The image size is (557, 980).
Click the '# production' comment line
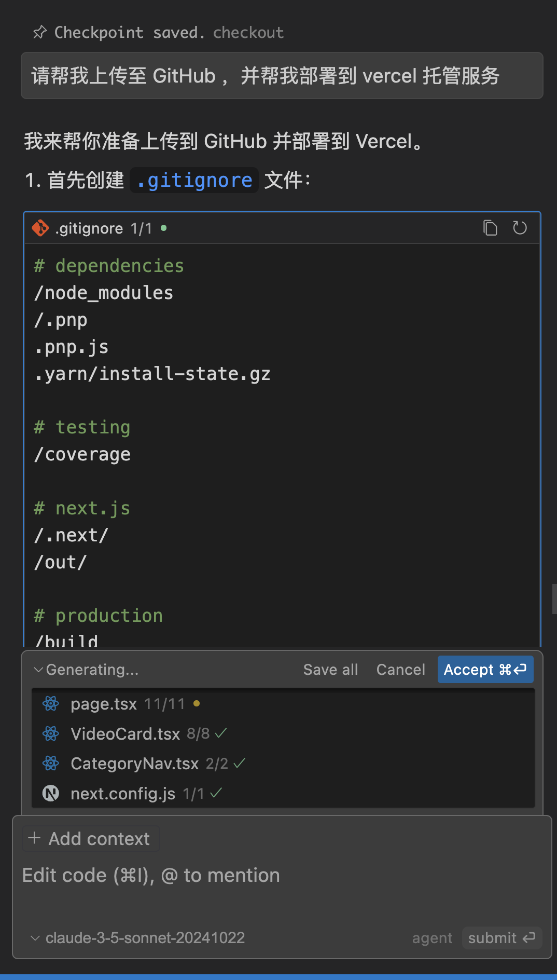click(x=98, y=616)
